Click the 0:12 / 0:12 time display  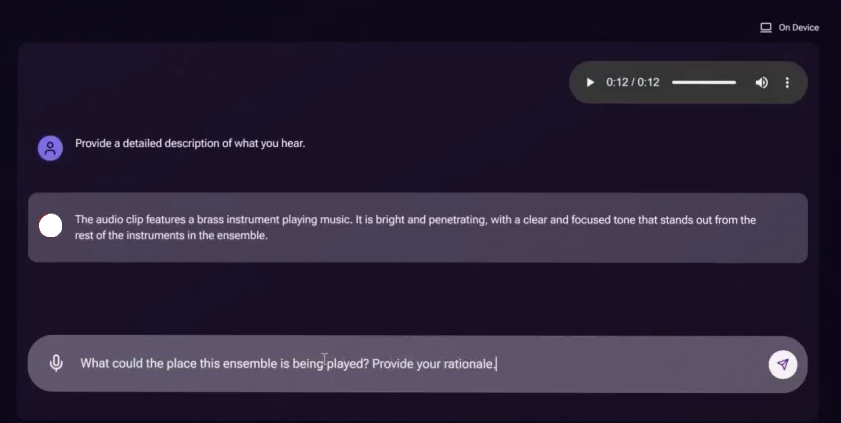633,82
